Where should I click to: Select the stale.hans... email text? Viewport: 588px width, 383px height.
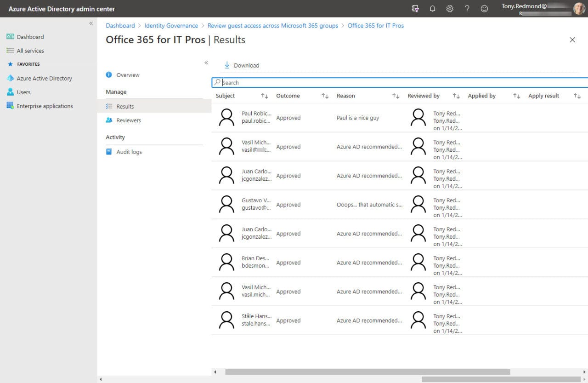pyautogui.click(x=256, y=324)
